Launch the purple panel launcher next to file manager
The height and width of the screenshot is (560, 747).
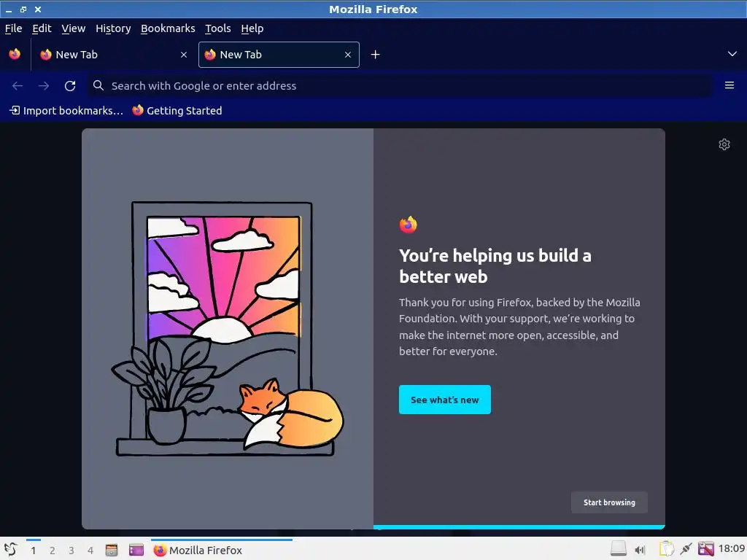click(x=136, y=550)
